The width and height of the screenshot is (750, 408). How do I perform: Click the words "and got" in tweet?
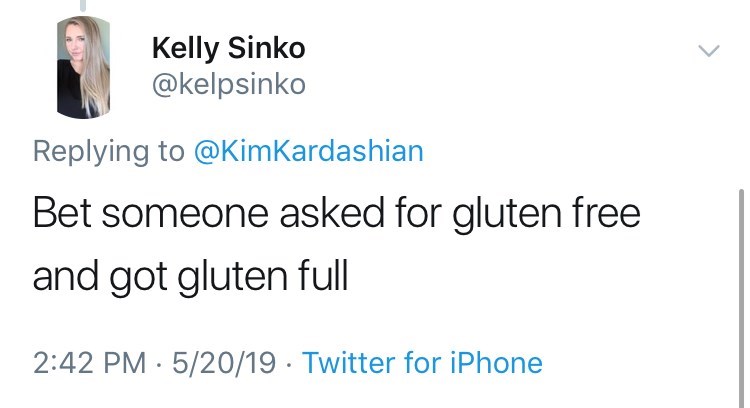(99, 275)
